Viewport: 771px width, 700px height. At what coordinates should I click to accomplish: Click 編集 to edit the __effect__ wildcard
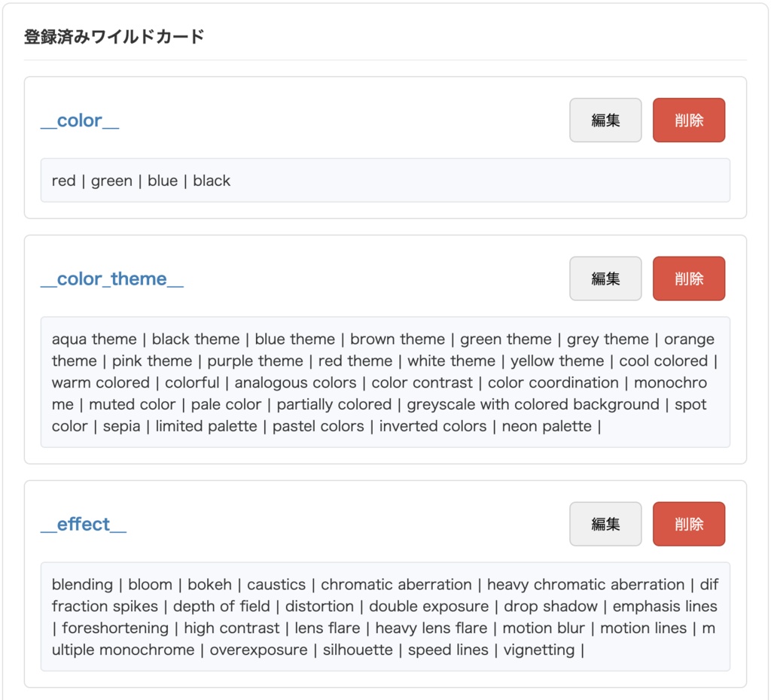click(605, 524)
